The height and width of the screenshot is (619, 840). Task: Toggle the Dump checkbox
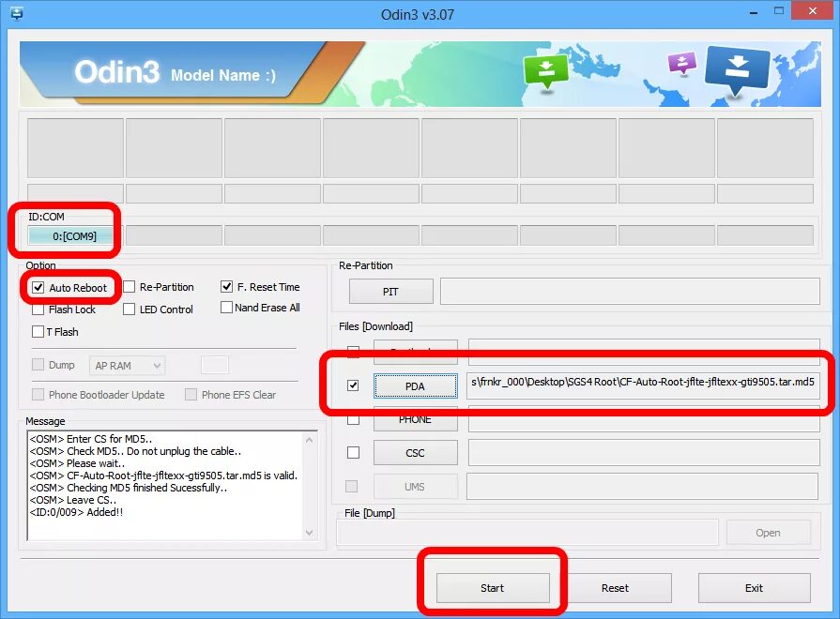(x=38, y=365)
